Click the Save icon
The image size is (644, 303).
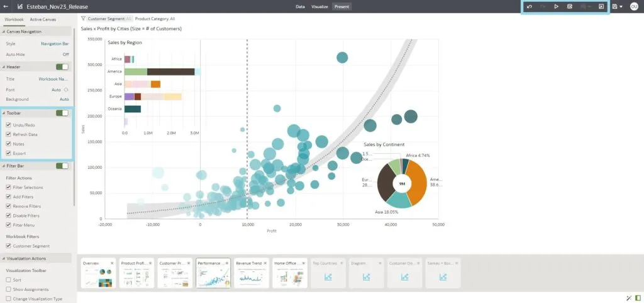click(614, 6)
